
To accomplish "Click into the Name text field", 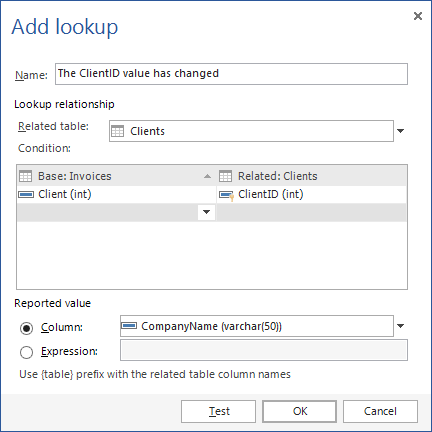I will [x=231, y=74].
